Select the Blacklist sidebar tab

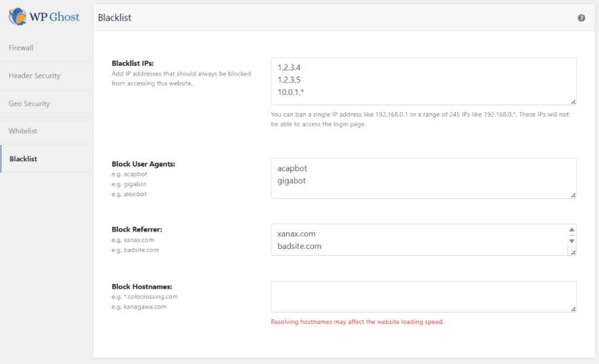pos(23,159)
